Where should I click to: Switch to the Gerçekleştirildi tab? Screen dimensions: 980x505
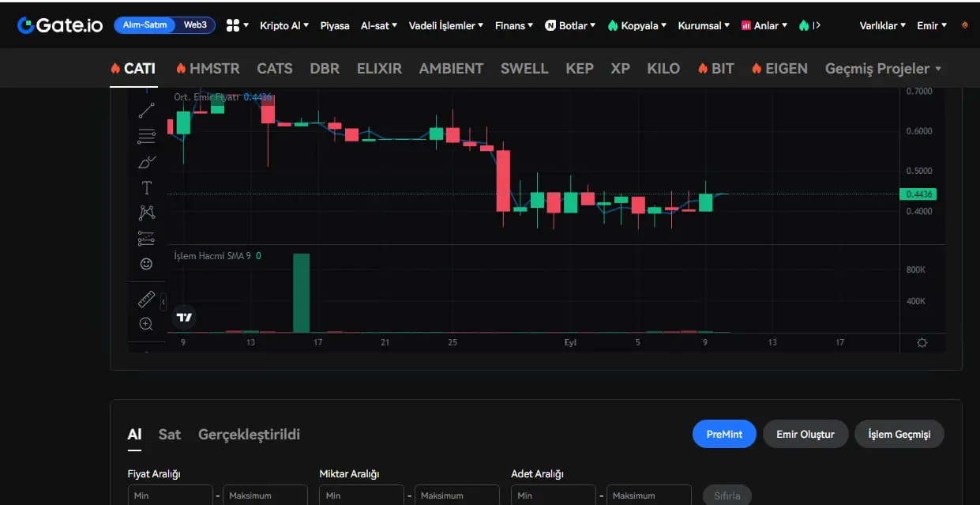pos(249,434)
